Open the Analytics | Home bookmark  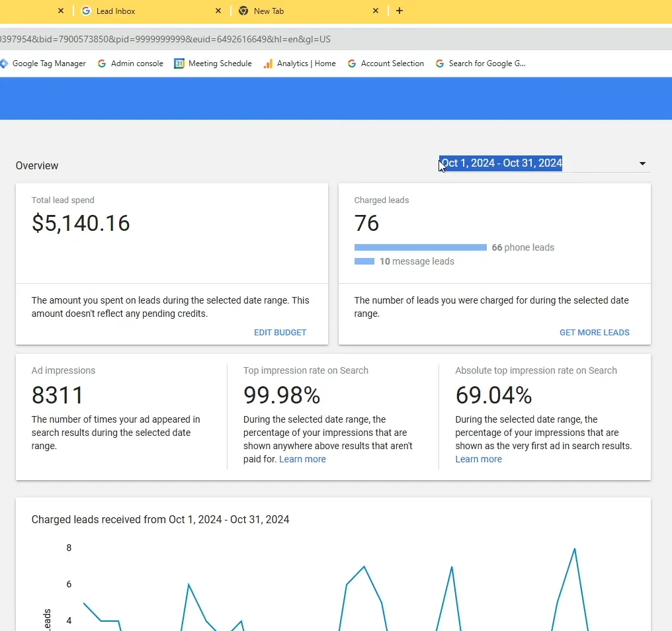(300, 63)
